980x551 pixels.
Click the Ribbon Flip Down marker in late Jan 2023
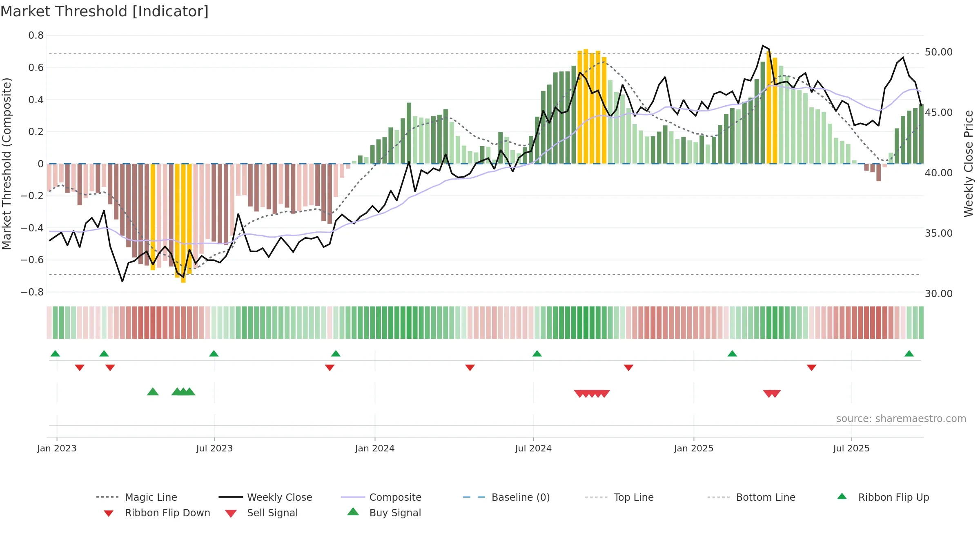point(80,368)
